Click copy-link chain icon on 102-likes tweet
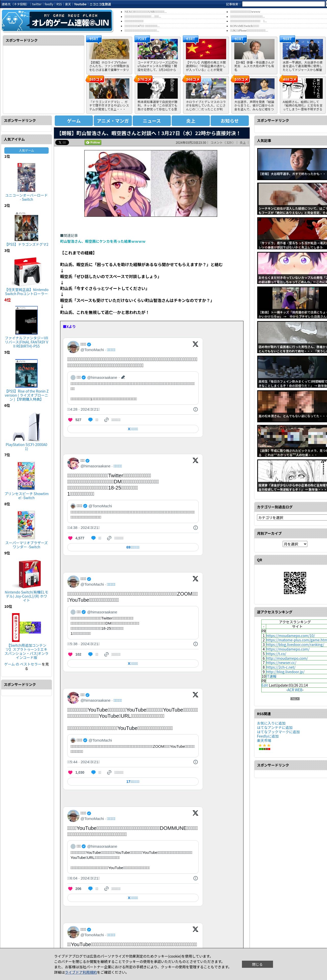Image resolution: width=327 pixels, height=980 pixels. tap(107, 654)
